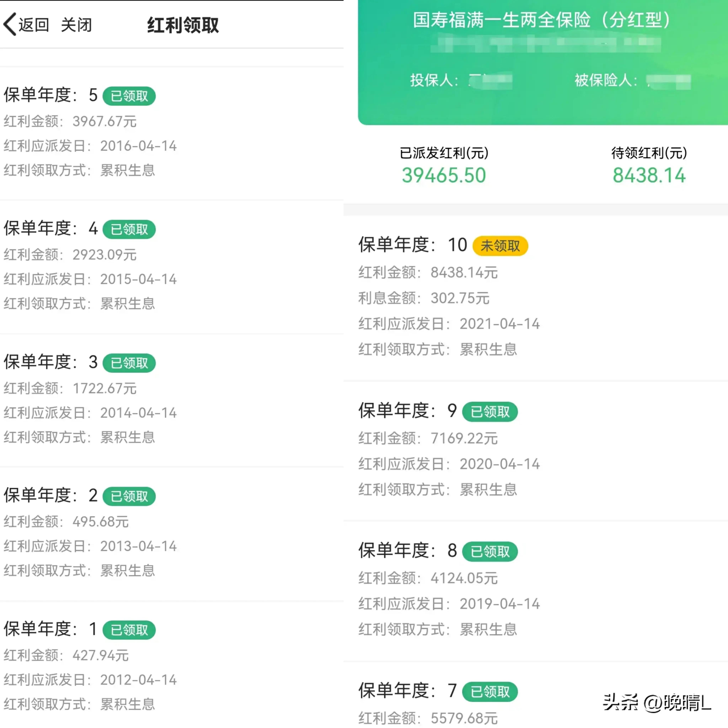
Task: Click the 投保人 policyholder label
Action: click(x=434, y=80)
